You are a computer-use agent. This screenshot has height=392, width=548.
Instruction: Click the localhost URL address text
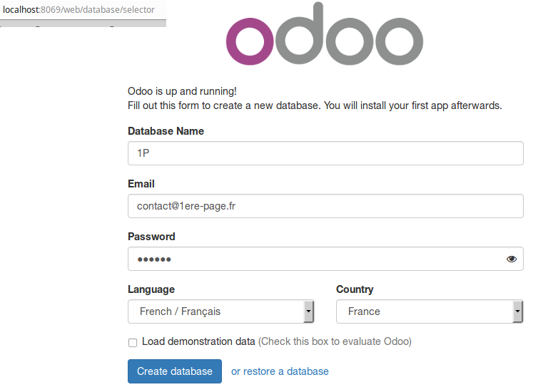point(78,10)
